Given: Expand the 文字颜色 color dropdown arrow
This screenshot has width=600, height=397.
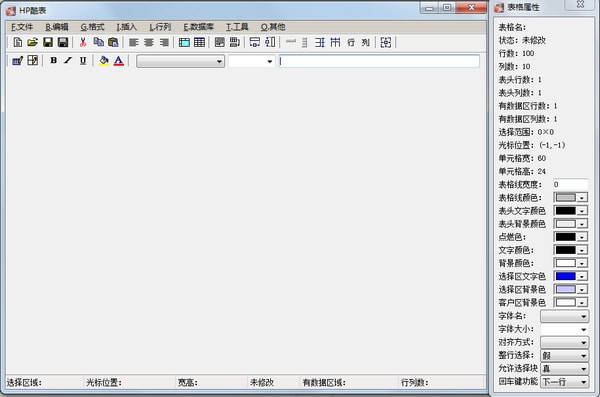Looking at the screenshot, I should [x=582, y=250].
